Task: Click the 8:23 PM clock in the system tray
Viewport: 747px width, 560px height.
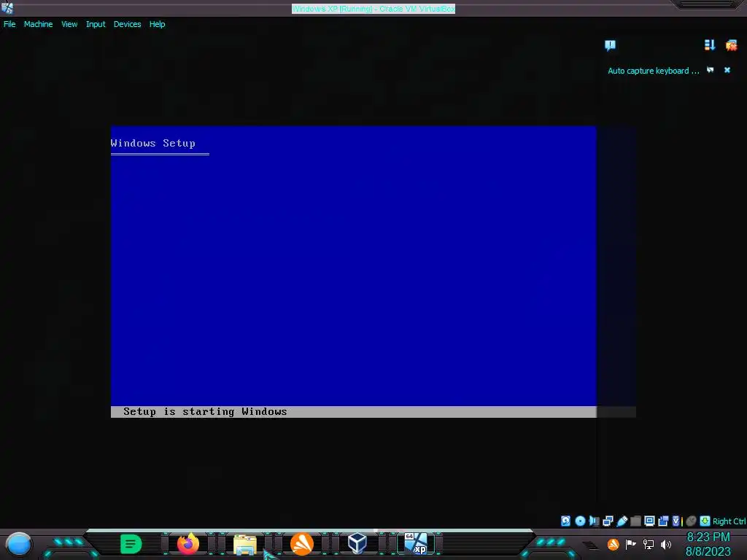Action: pos(708,537)
